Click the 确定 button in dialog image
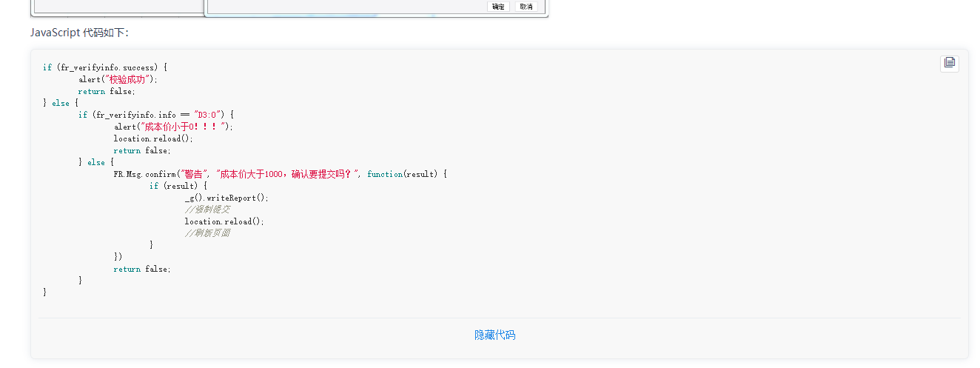The width and height of the screenshot is (980, 368). coord(498,7)
